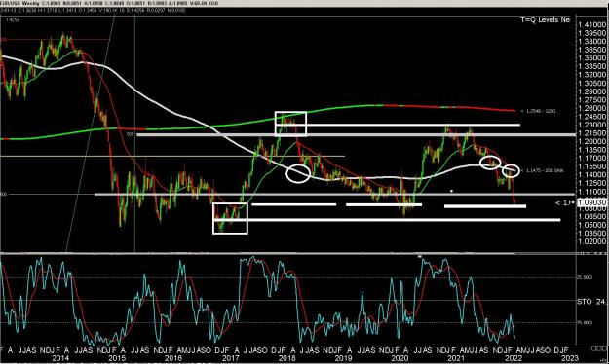The width and height of the screenshot is (609, 364).
Task: Click the 2022 year label on time axis
Action: pos(513,358)
